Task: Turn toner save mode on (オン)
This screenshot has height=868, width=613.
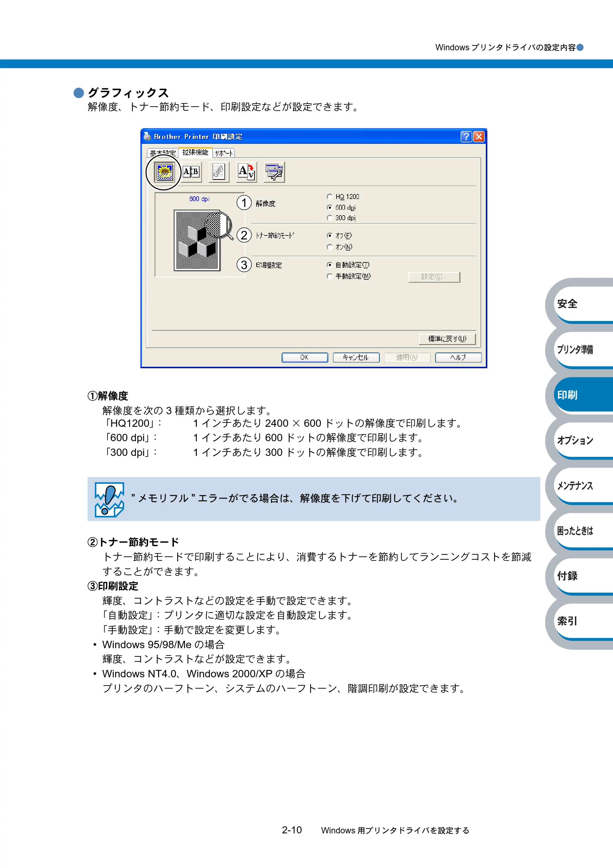Action: [x=339, y=247]
